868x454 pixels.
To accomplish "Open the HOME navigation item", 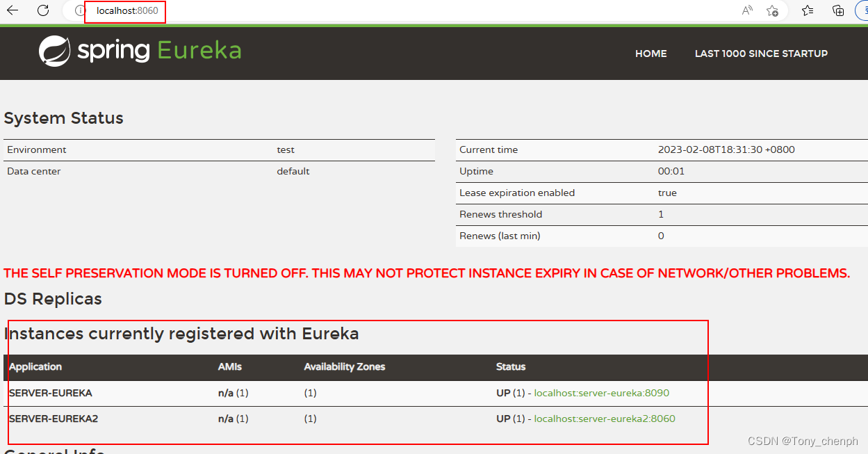I will (x=650, y=54).
